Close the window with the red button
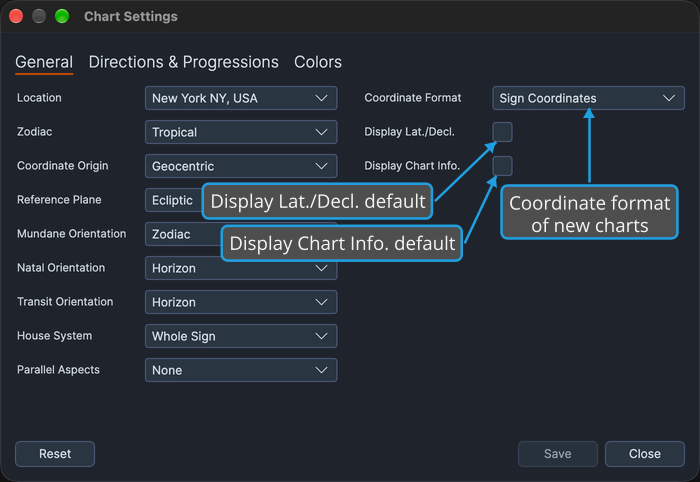700x482 pixels. pos(16,17)
